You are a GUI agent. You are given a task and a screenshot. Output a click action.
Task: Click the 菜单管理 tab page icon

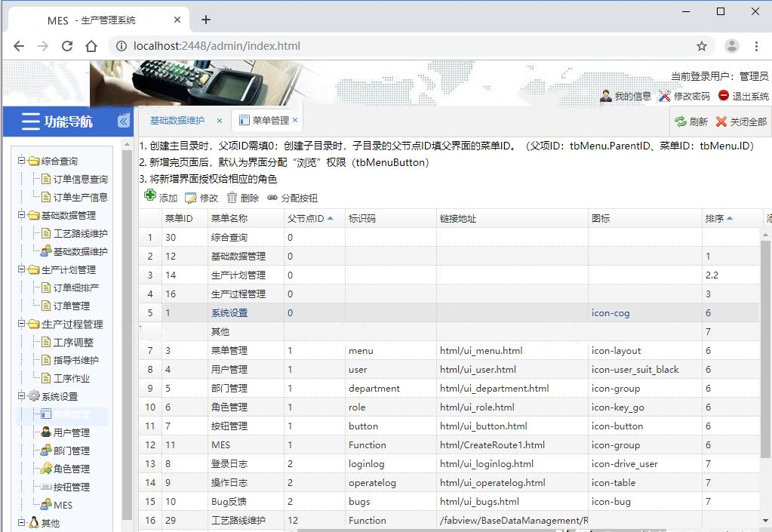(245, 120)
